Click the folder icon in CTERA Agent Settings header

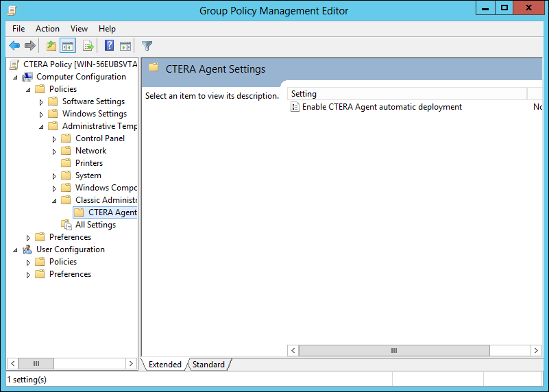(154, 67)
